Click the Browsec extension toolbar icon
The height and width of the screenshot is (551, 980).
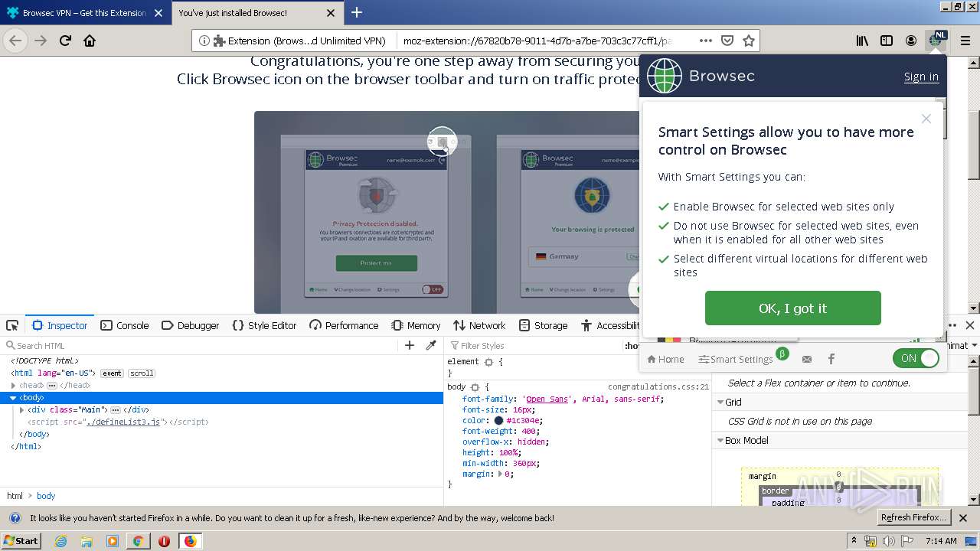(x=936, y=41)
